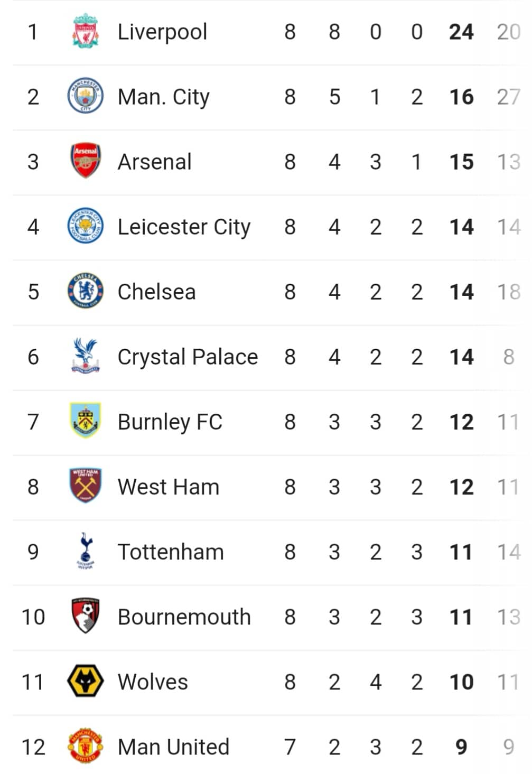The height and width of the screenshot is (774, 532).
Task: Select the Man. City club badge
Action: click(85, 96)
